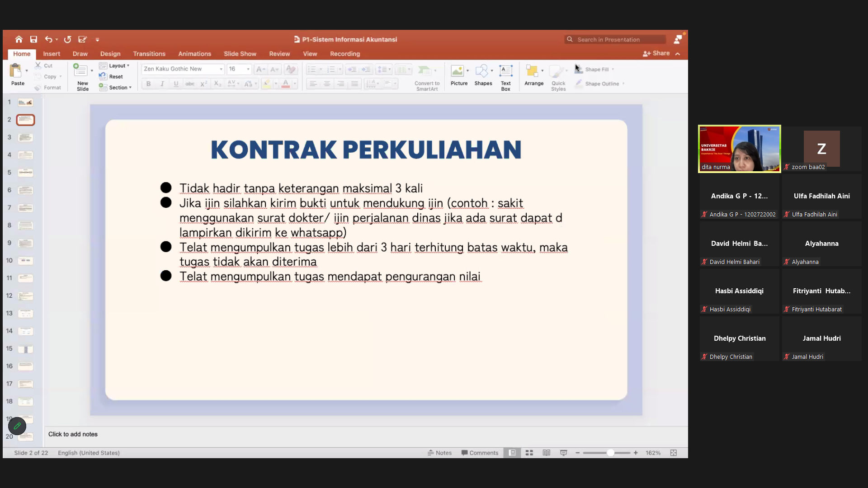Click the Cut scissors icon
Image resolution: width=868 pixels, height=488 pixels.
38,66
